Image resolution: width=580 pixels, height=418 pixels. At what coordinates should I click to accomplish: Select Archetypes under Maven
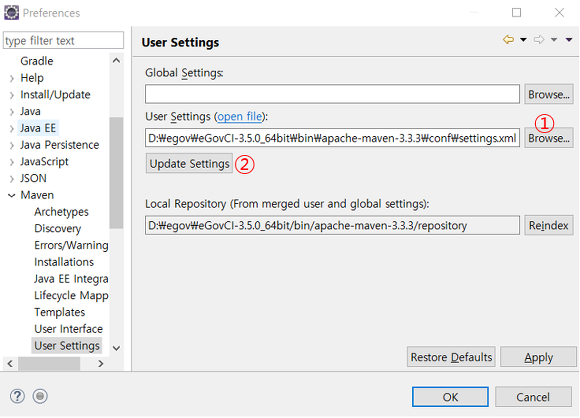61,212
